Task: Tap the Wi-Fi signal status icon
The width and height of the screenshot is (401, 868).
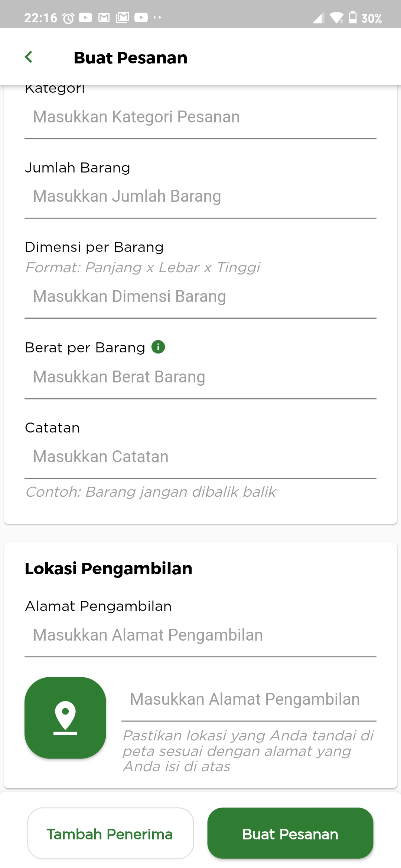Action: [336, 17]
